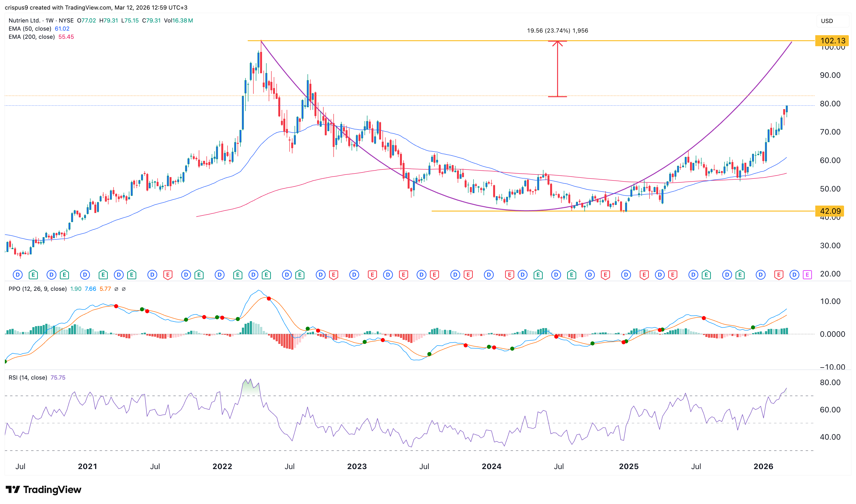856x504 pixels.
Task: Click the TradingView logo at bottom left
Action: (x=44, y=489)
